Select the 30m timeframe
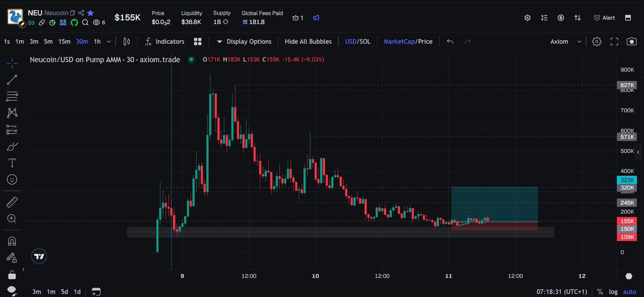The height and width of the screenshot is (297, 644). click(x=82, y=41)
